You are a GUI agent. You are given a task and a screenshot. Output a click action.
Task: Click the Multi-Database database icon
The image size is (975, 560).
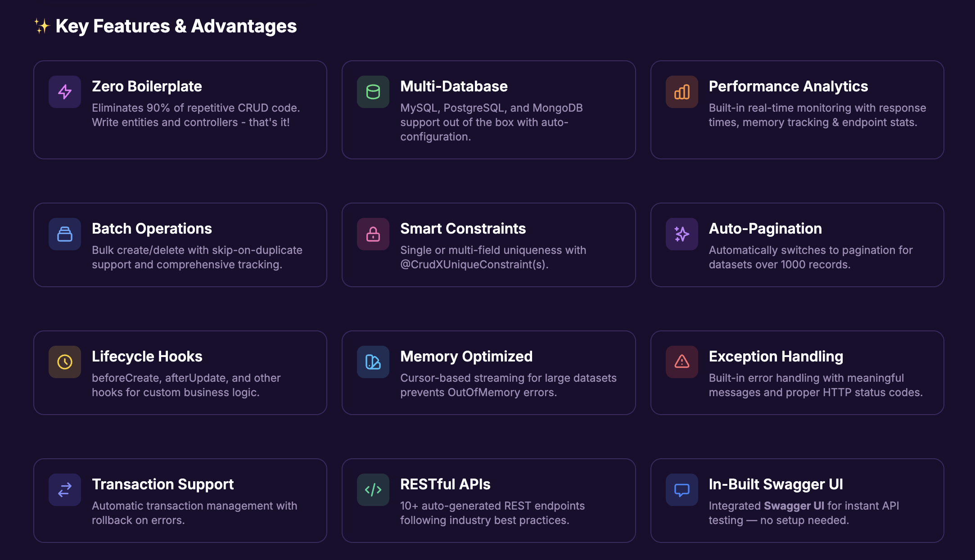click(373, 92)
